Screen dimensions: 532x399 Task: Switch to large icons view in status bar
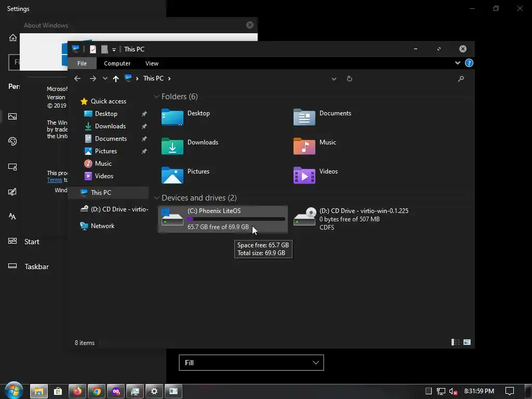(467, 342)
